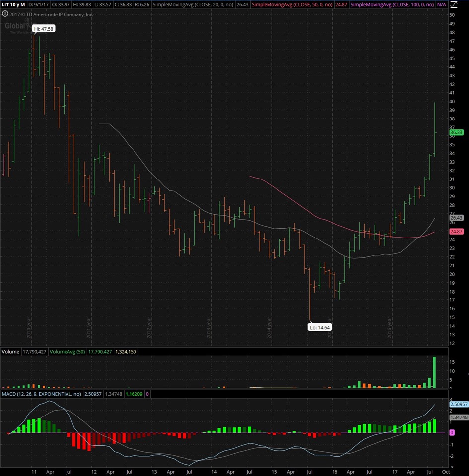This screenshot has width=469, height=476.
Task: Click the gray 26.43 price axis tag
Action: [x=456, y=218]
